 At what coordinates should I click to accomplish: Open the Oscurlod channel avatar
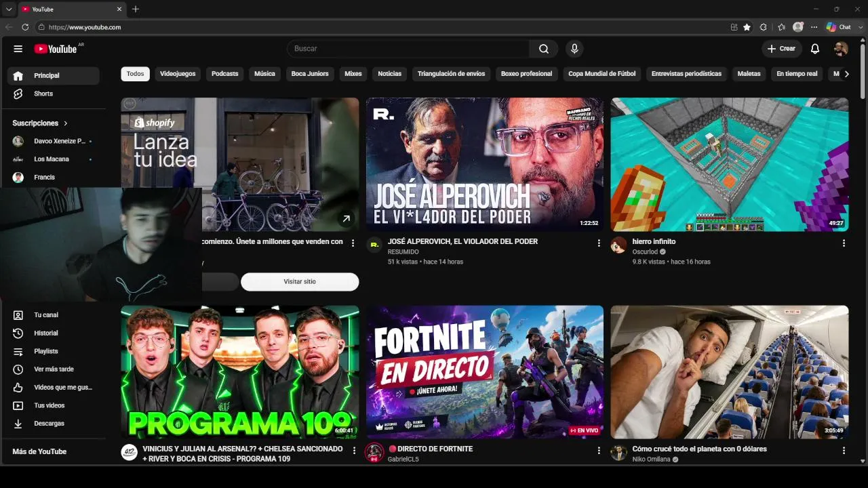pyautogui.click(x=618, y=245)
